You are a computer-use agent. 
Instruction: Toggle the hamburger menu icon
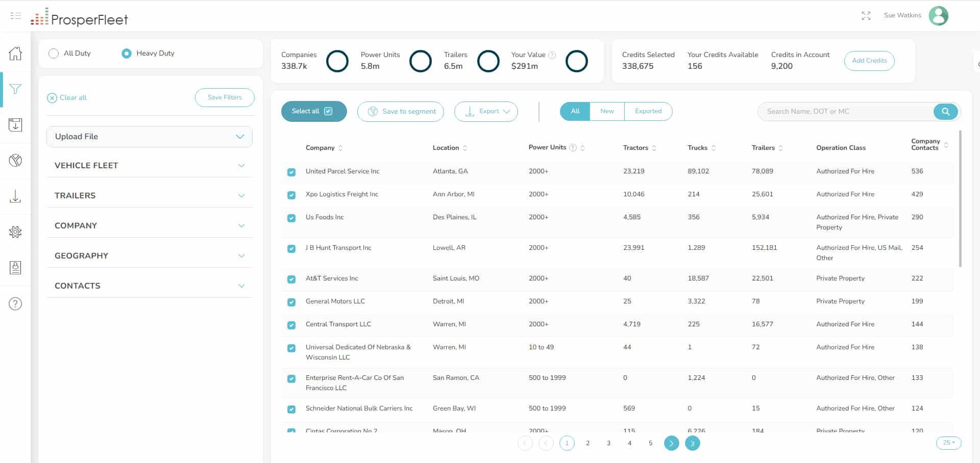click(16, 16)
